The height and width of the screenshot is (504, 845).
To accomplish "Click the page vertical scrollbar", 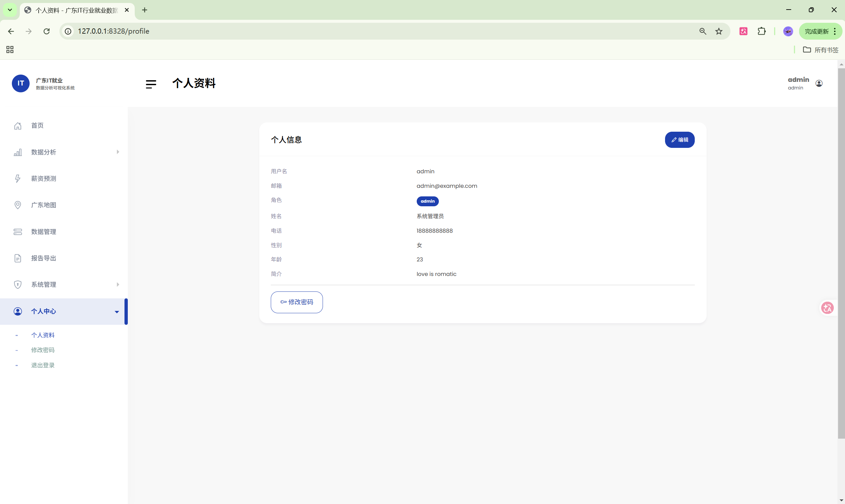I will pos(841,251).
